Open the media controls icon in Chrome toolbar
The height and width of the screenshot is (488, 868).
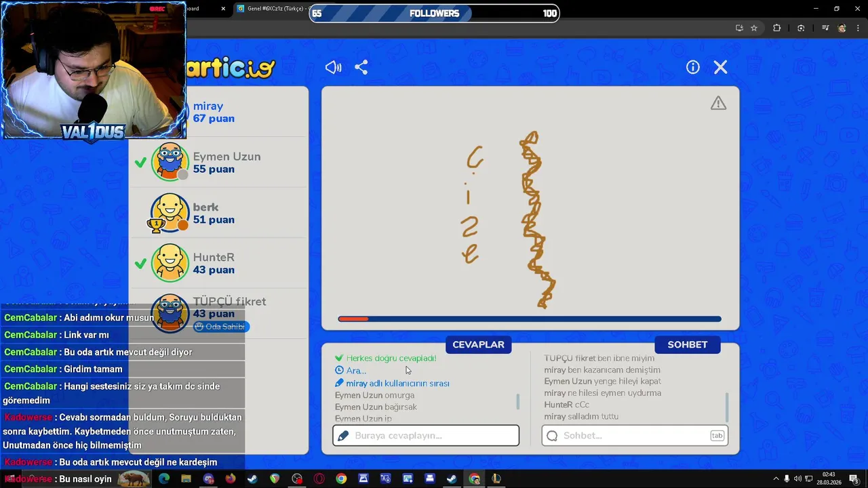tap(825, 28)
